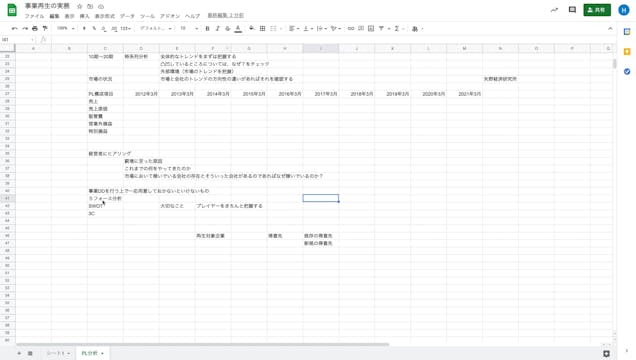The image size is (636, 360).
Task: Format cell as percent
Action: tap(94, 28)
